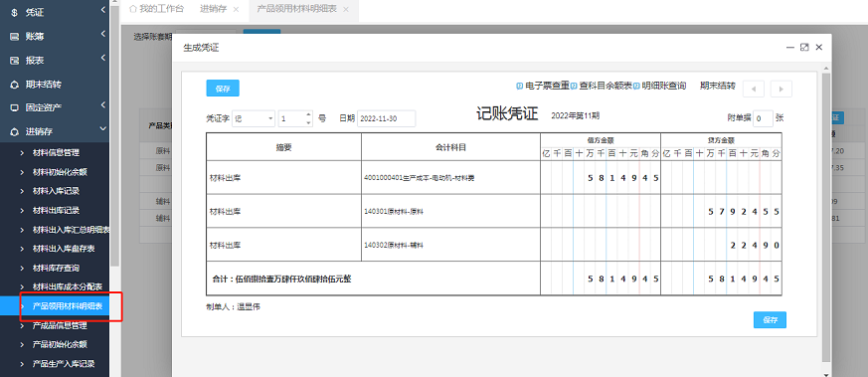Image resolution: width=868 pixels, height=377 pixels.
Task: Minimize the 生成凭证 dialog
Action: [x=790, y=48]
